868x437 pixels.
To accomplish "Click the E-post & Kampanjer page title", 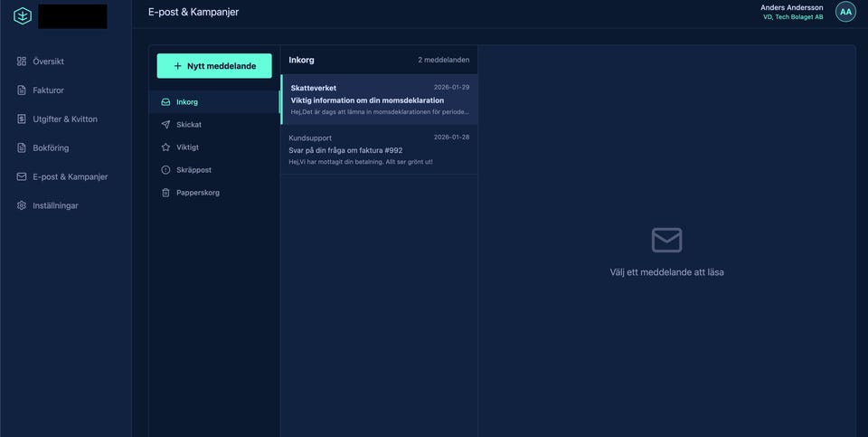I will (193, 12).
